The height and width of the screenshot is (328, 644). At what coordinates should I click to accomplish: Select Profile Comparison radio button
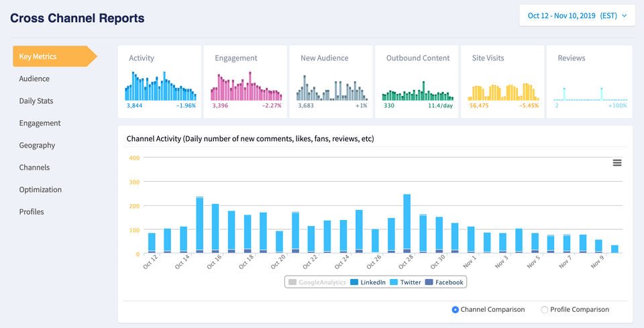pos(545,310)
